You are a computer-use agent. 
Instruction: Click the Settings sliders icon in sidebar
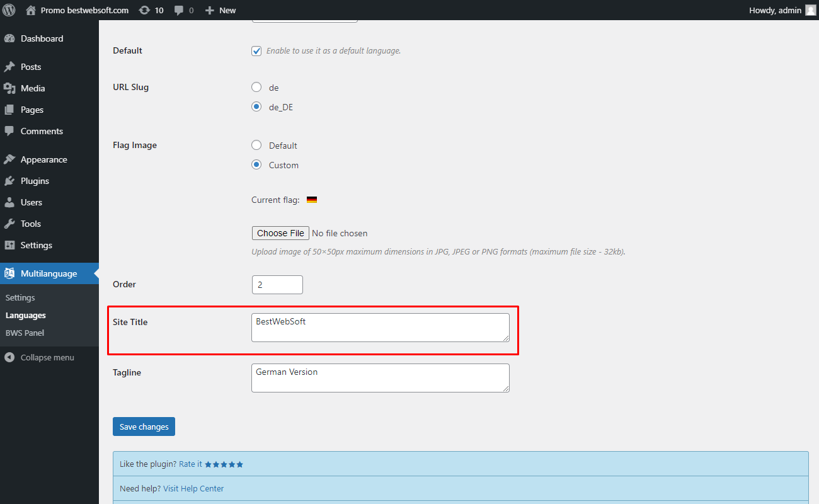click(x=9, y=245)
